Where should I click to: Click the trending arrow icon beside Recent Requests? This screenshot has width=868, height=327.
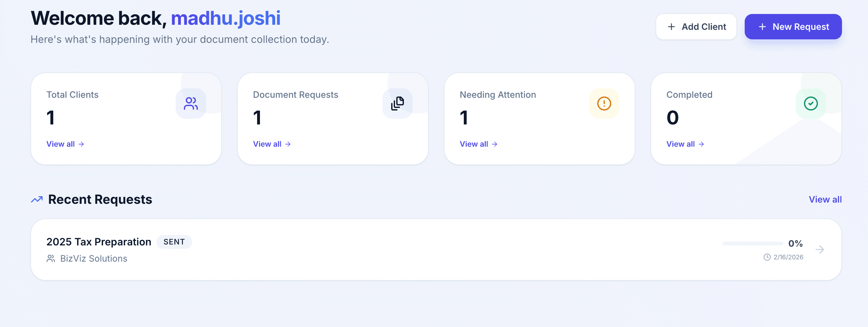(x=37, y=199)
